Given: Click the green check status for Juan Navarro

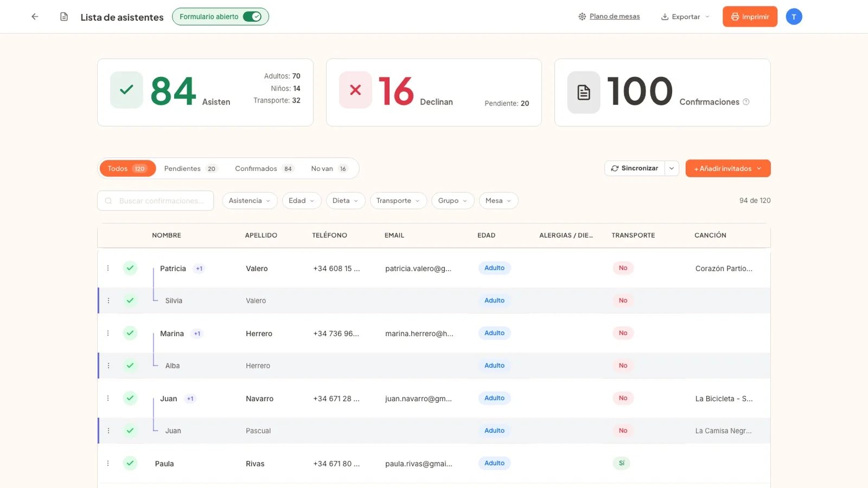Looking at the screenshot, I should [x=130, y=398].
